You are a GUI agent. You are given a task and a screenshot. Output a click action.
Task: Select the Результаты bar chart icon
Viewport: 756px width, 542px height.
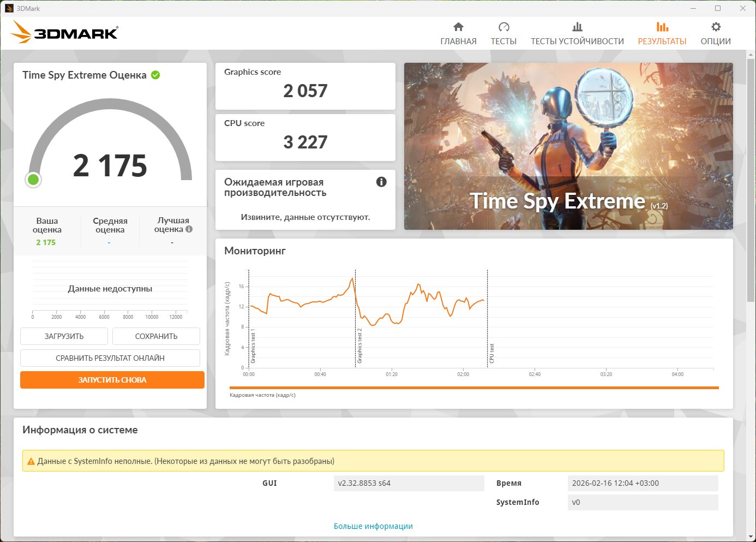tap(662, 27)
